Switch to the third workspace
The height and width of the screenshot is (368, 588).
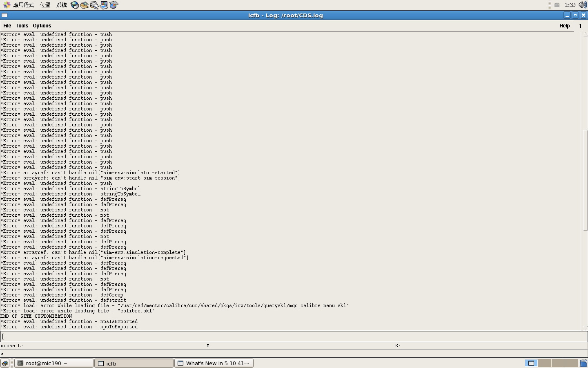(558, 363)
